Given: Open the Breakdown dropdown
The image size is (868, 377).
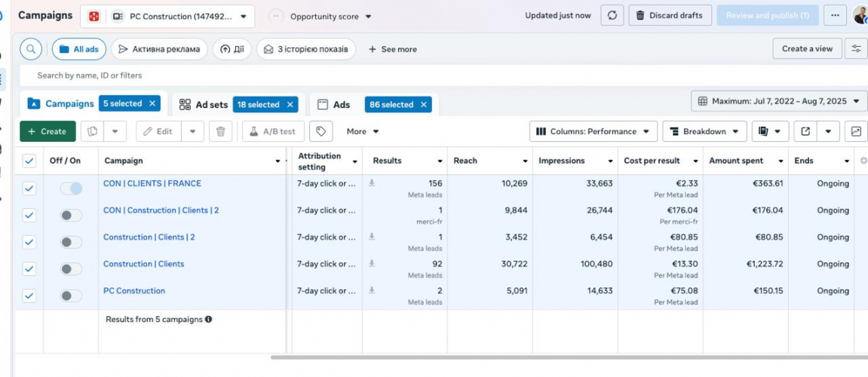Looking at the screenshot, I should (704, 131).
